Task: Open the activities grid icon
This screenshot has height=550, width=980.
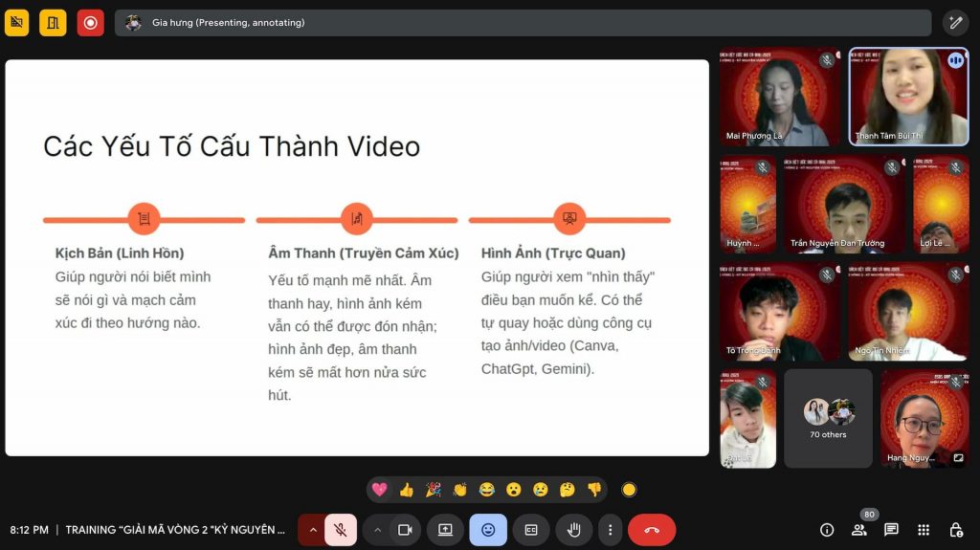Action: click(x=924, y=530)
